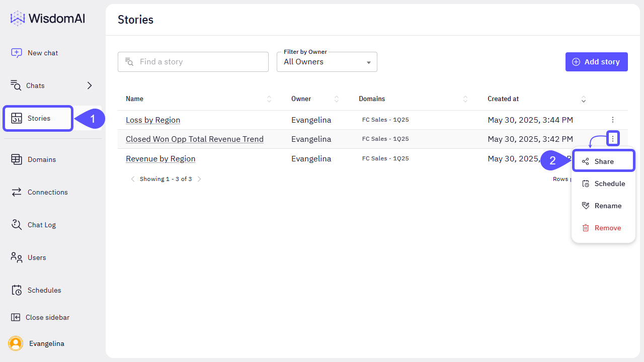The width and height of the screenshot is (644, 362).
Task: Open the Chat Log section
Action: (x=33, y=225)
